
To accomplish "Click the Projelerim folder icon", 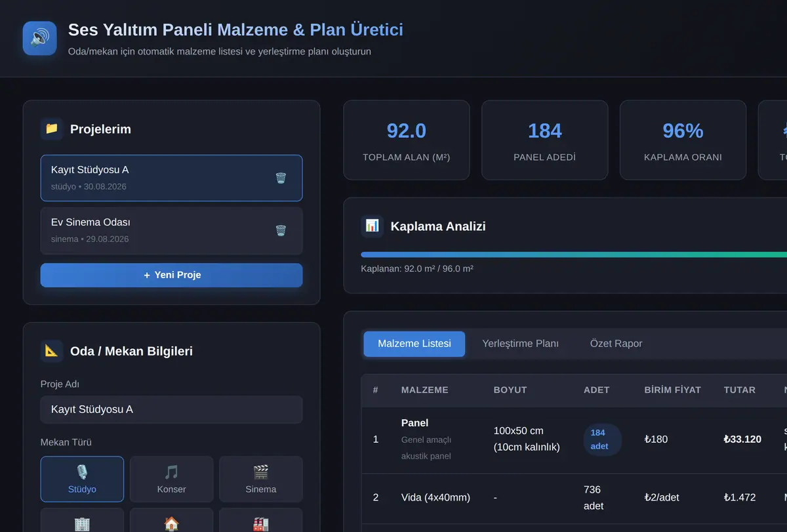I will tap(52, 129).
